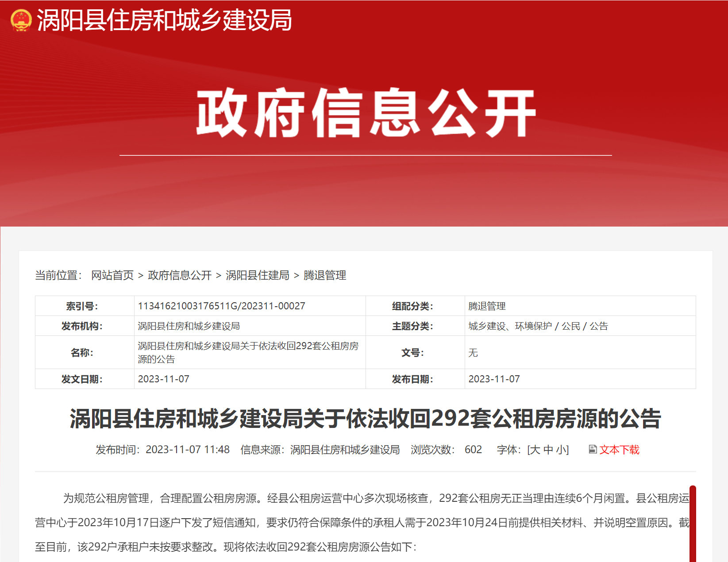Click the 浏览次数 count 602
Image resolution: width=728 pixels, height=562 pixels.
click(473, 450)
